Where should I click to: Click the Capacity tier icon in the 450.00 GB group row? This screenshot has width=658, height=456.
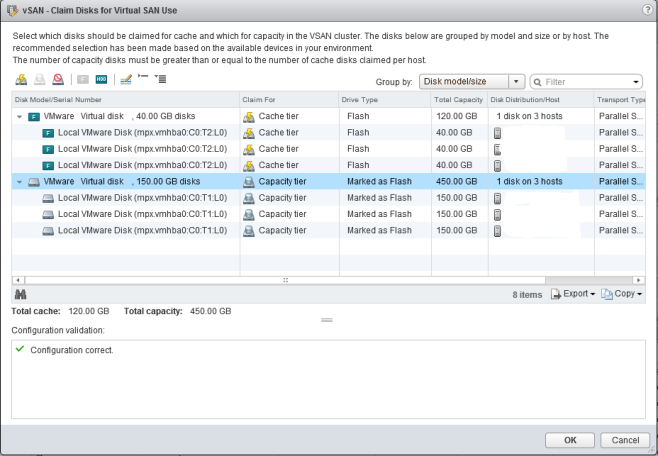coord(249,182)
